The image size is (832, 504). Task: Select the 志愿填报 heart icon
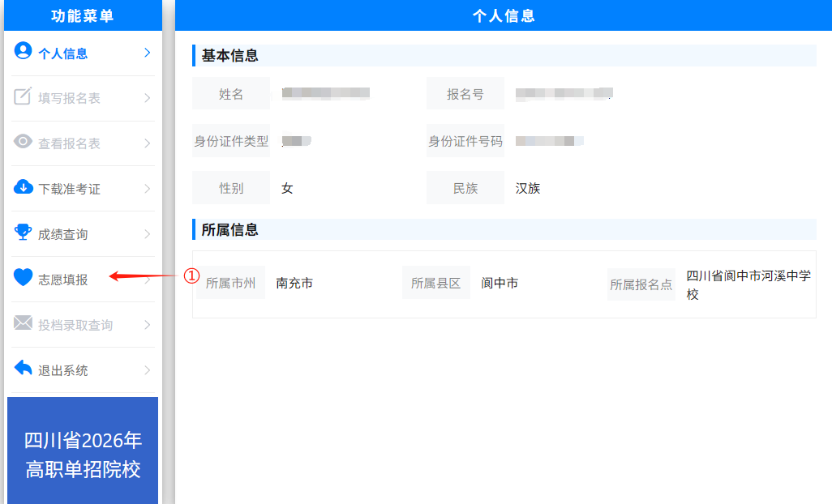[x=22, y=279]
